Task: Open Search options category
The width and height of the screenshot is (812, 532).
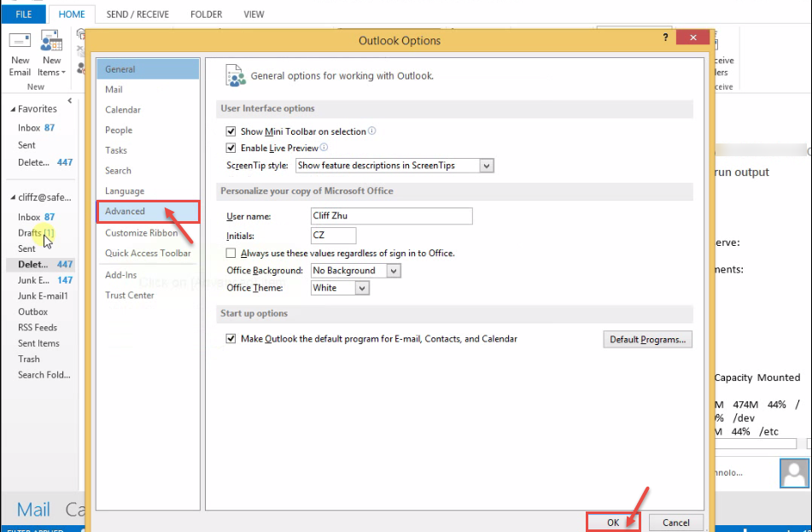Action: (148, 171)
